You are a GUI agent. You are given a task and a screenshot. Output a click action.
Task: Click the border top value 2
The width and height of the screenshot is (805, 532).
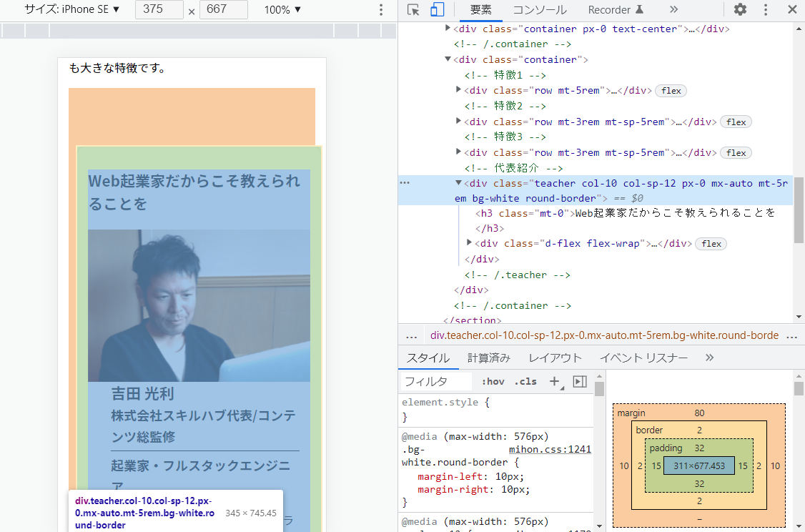click(699, 430)
